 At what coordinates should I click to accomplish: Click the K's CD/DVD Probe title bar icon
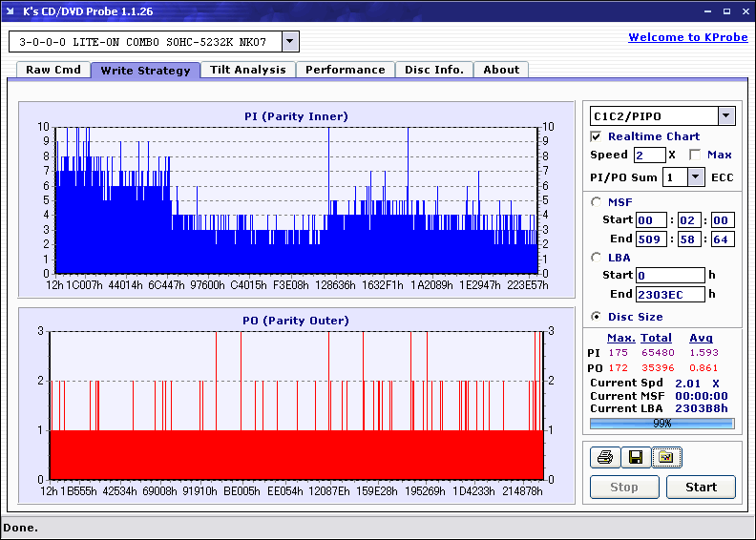click(10, 11)
